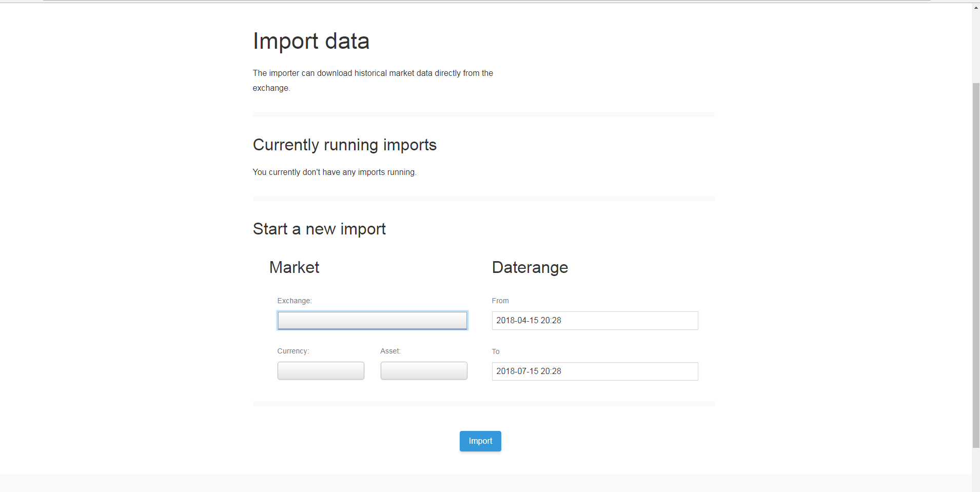Click the Start a new import heading
This screenshot has height=492, width=980.
pos(319,229)
